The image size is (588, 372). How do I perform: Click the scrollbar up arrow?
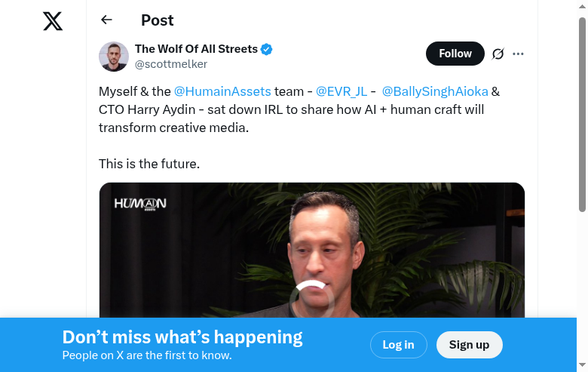pos(582,6)
